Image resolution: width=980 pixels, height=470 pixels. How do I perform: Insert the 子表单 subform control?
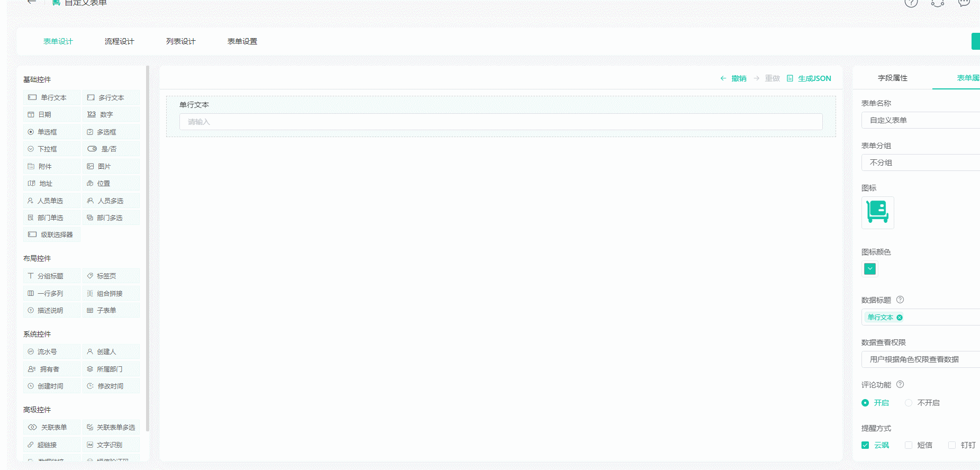pos(111,310)
